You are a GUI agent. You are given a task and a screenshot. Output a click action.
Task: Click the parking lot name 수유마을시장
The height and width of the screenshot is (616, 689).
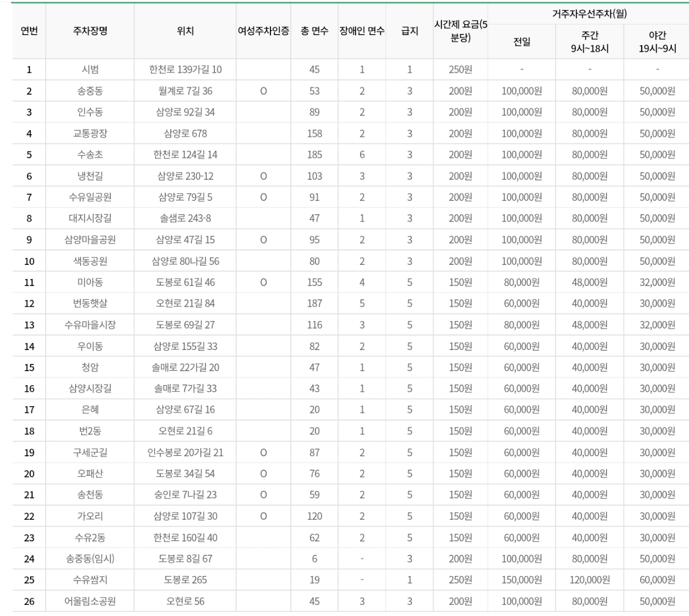[90, 325]
